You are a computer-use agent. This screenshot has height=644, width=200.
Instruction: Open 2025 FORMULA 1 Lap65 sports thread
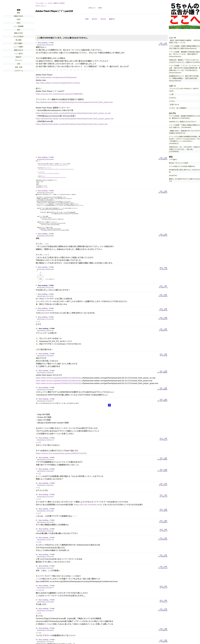tap(184, 90)
